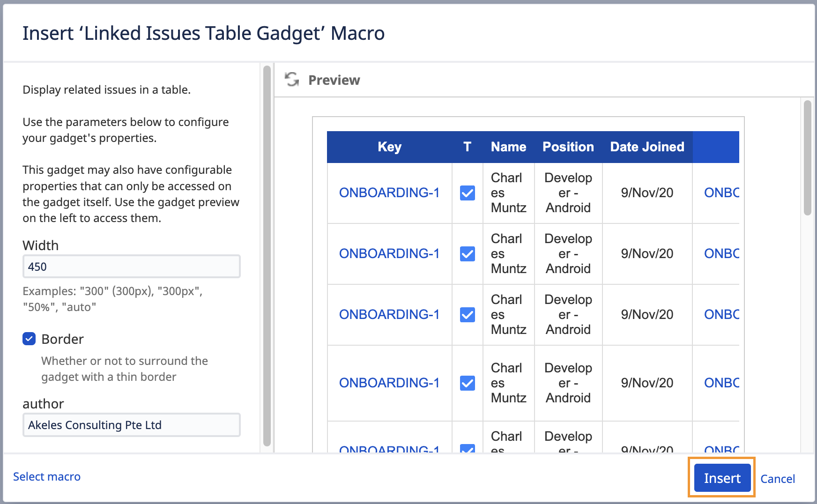
Task: Click into the Width input field
Action: pos(131,267)
